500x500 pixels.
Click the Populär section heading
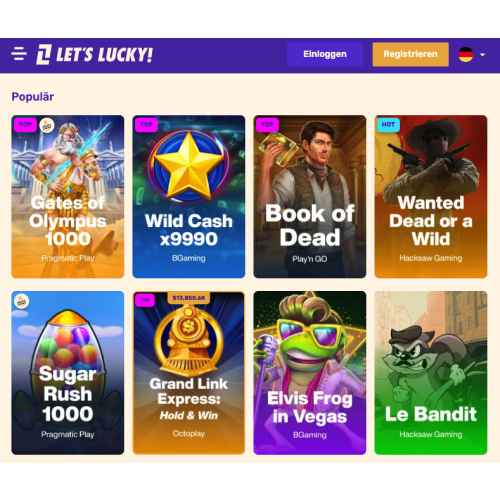point(33,97)
